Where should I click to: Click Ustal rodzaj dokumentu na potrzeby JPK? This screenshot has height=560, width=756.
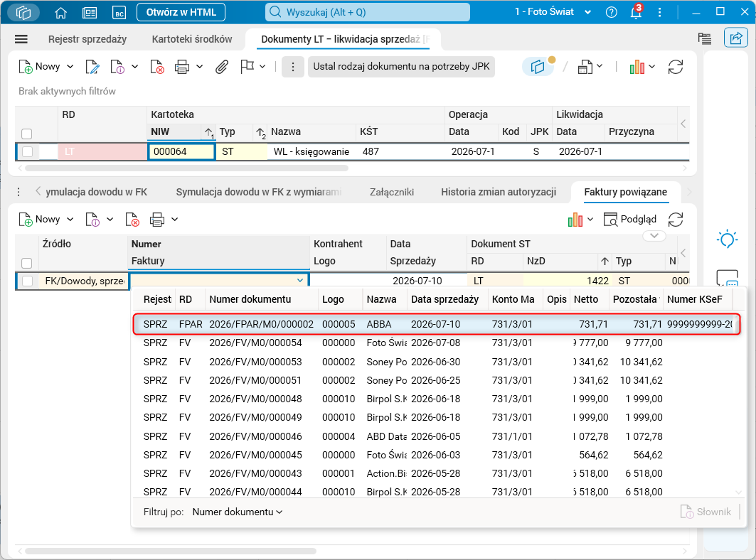[x=401, y=67]
